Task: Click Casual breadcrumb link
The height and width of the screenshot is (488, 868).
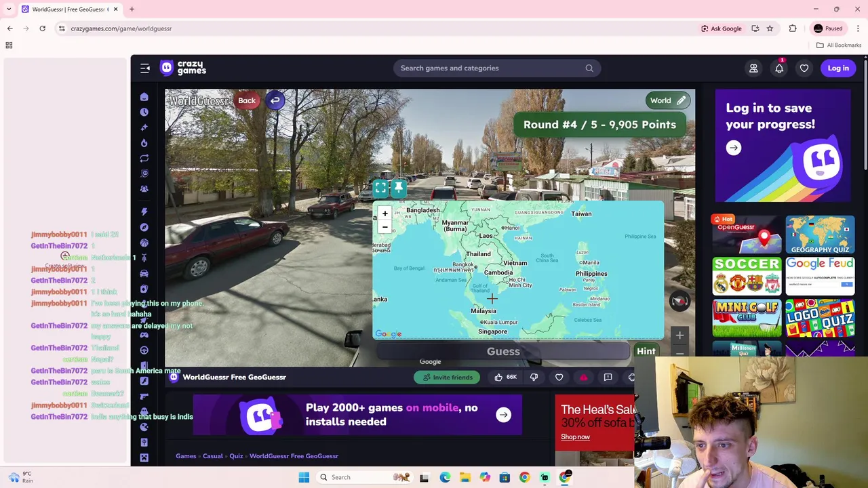Action: (x=213, y=456)
